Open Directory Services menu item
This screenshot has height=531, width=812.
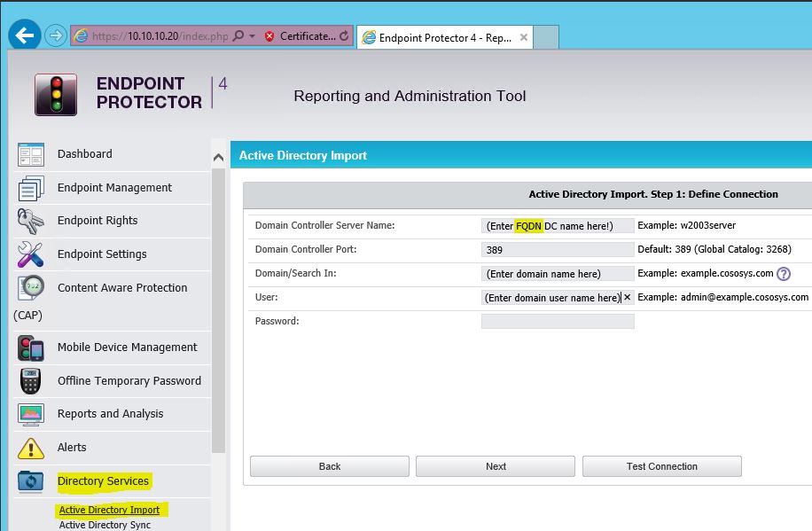click(x=103, y=481)
